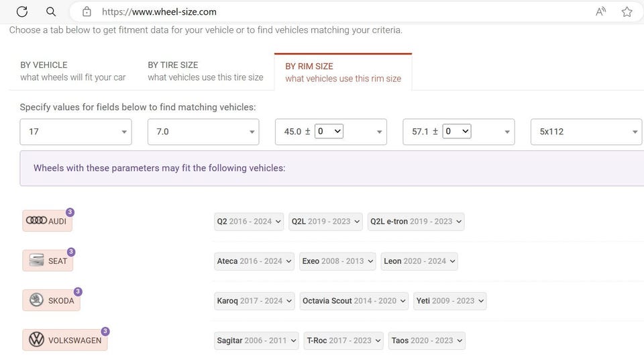
Task: Click the search magnifier icon
Action: [51, 11]
